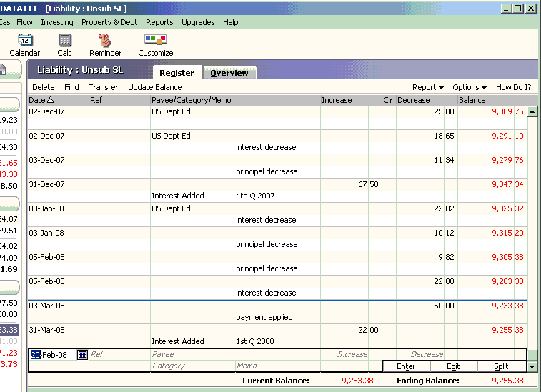Open the Investing menu
Viewport: 541px width, 392px height.
[x=57, y=22]
